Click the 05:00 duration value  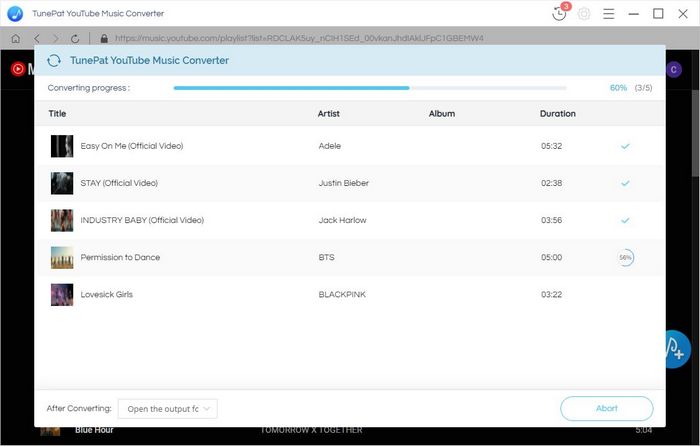click(x=551, y=257)
